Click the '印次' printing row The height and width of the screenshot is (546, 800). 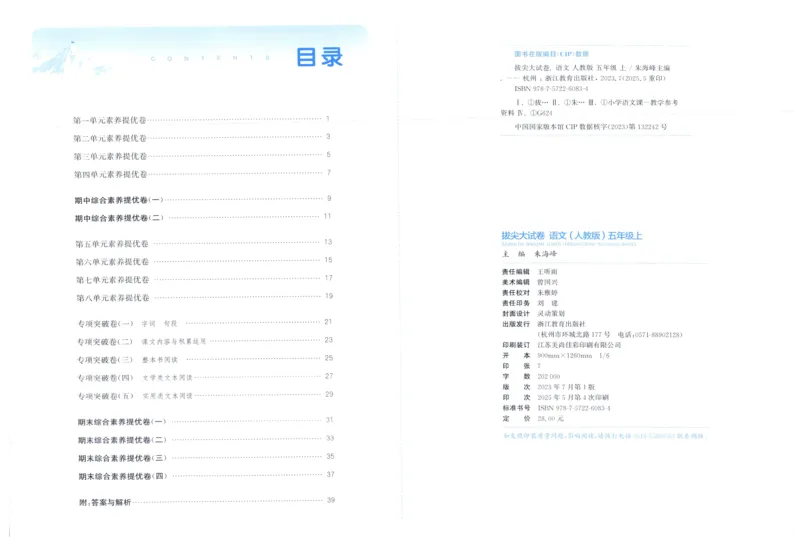556,398
